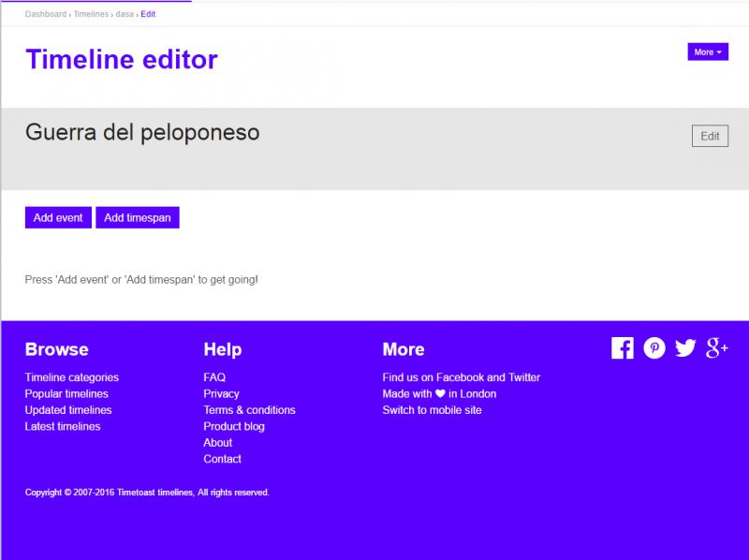This screenshot has height=560, width=749.
Task: Select the Edit breadcrumb item
Action: point(148,14)
